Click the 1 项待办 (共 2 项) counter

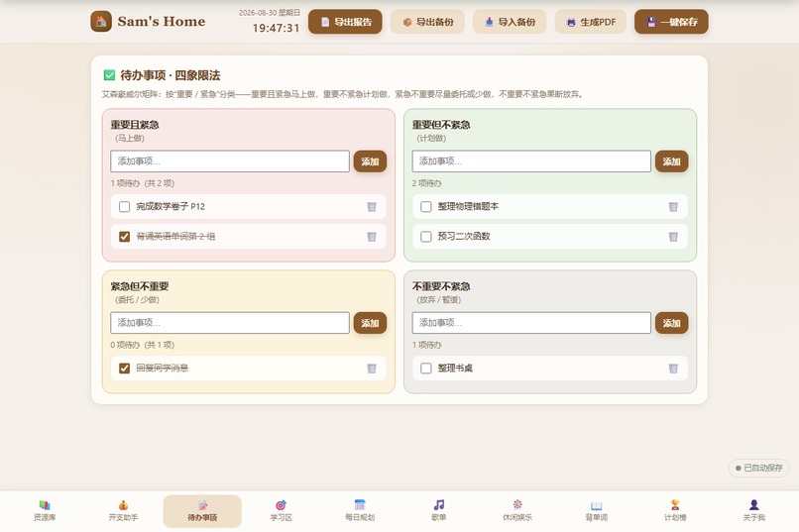point(142,183)
